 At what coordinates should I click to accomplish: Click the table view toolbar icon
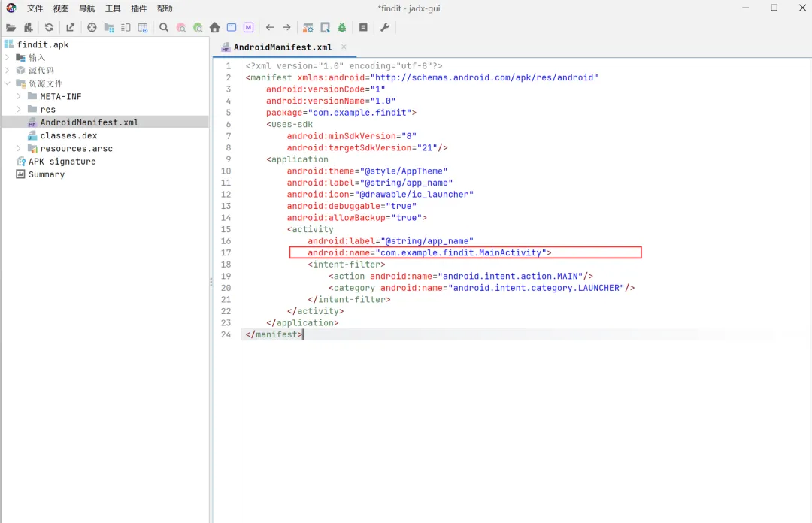[x=143, y=28]
